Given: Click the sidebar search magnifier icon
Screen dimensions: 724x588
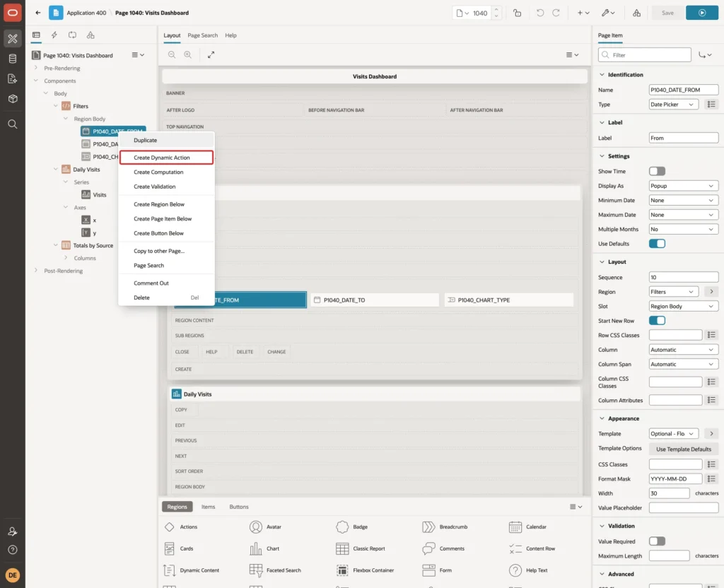Looking at the screenshot, I should click(x=13, y=124).
